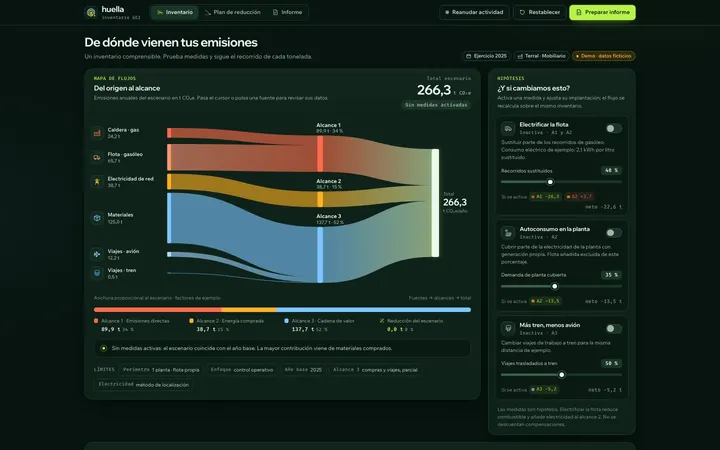Select the Flota · gasóleo truck icon
The height and width of the screenshot is (450, 720).
pyautogui.click(x=97, y=158)
